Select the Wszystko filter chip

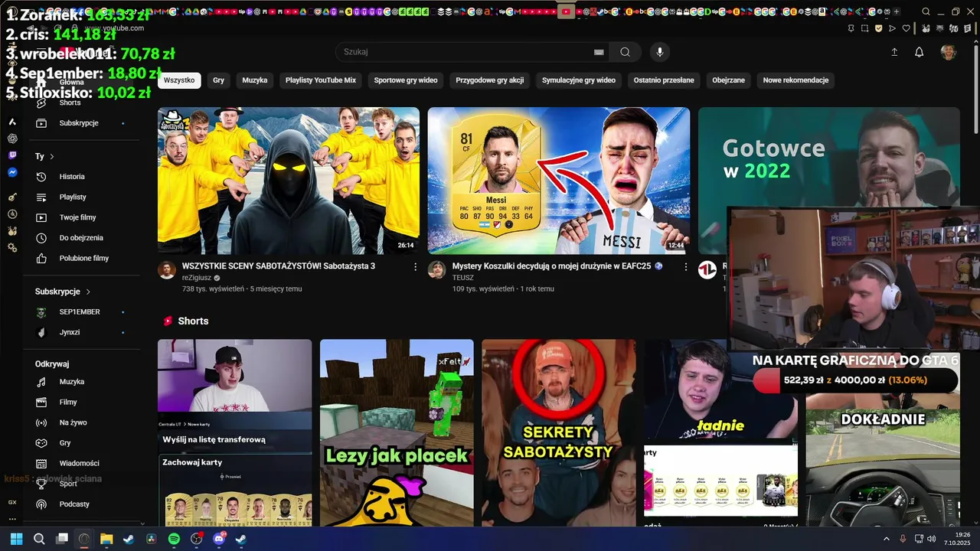[179, 80]
